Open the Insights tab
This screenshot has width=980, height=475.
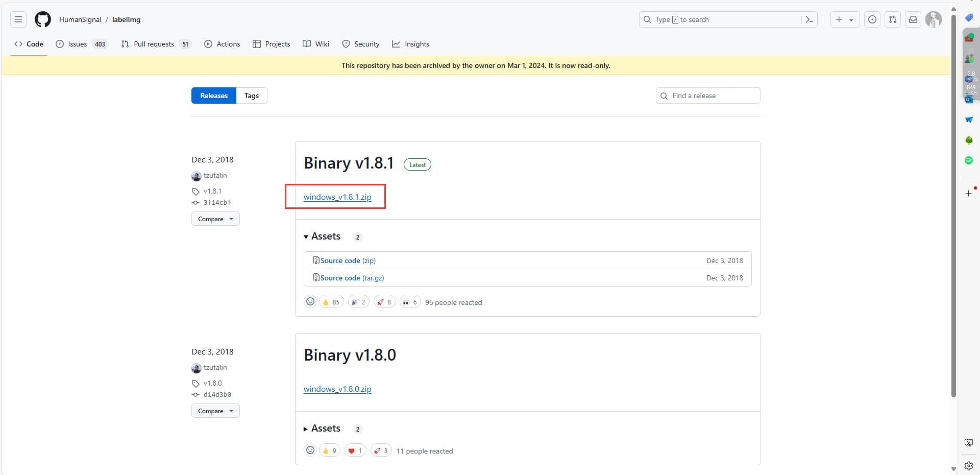(x=411, y=44)
